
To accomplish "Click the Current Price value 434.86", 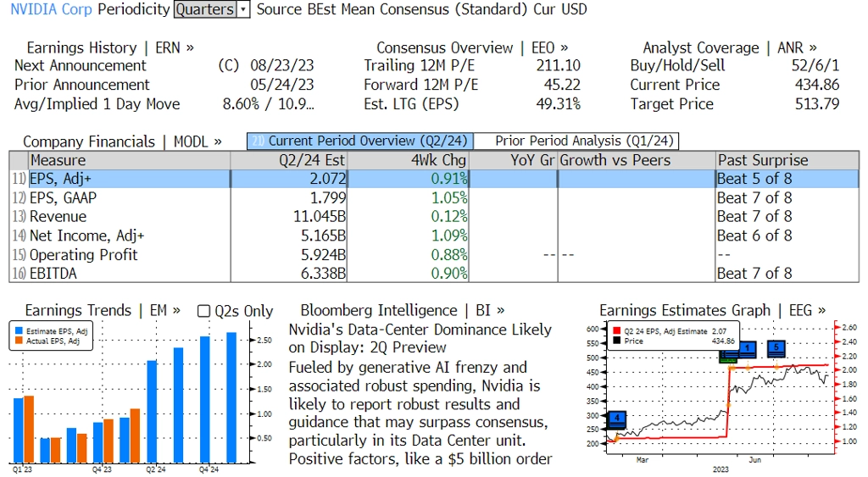I will coord(817,85).
